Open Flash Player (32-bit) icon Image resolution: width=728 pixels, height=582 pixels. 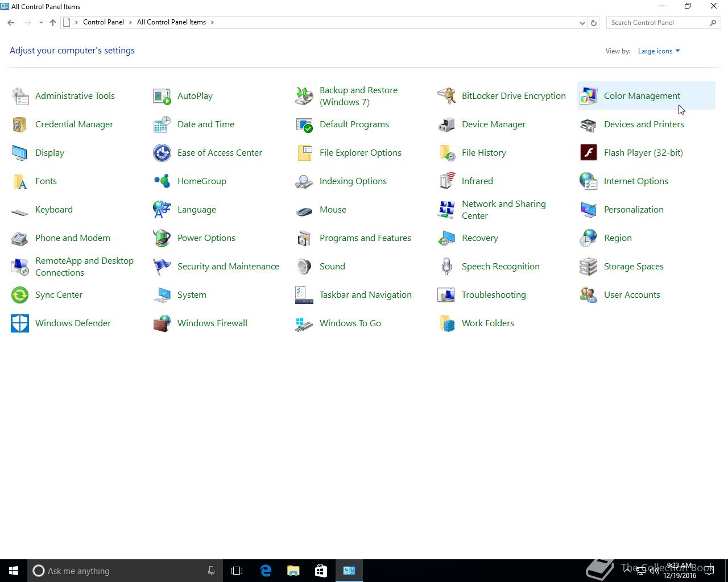pyautogui.click(x=589, y=153)
